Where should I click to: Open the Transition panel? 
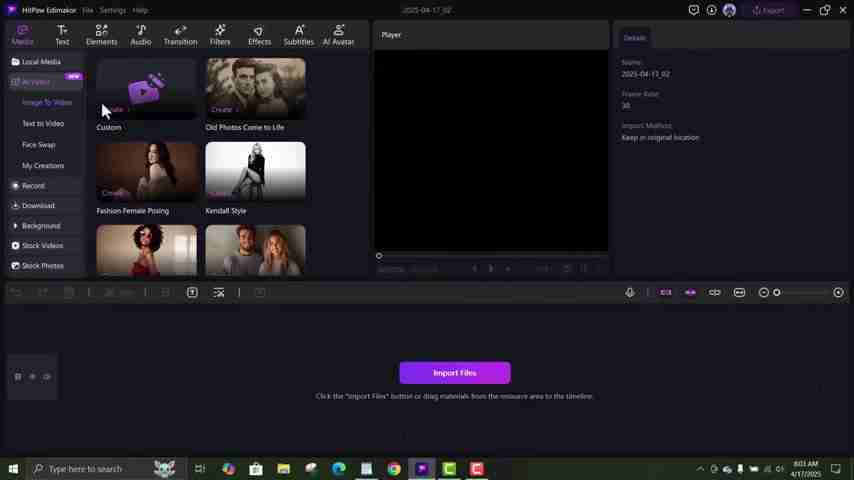coord(180,35)
